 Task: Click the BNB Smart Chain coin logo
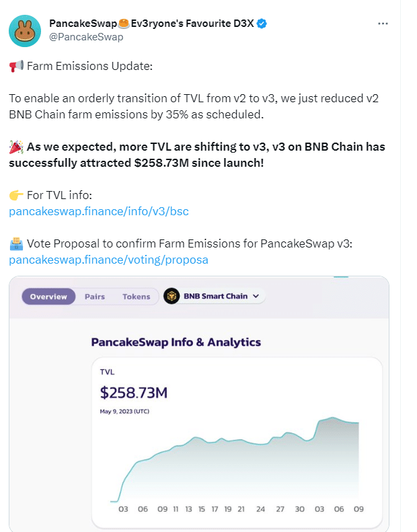pos(172,296)
